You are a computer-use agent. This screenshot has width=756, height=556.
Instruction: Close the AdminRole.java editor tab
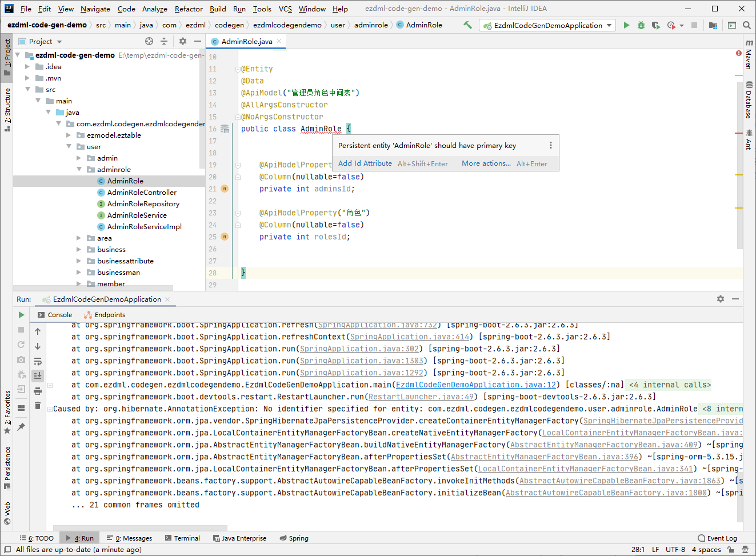click(x=279, y=41)
